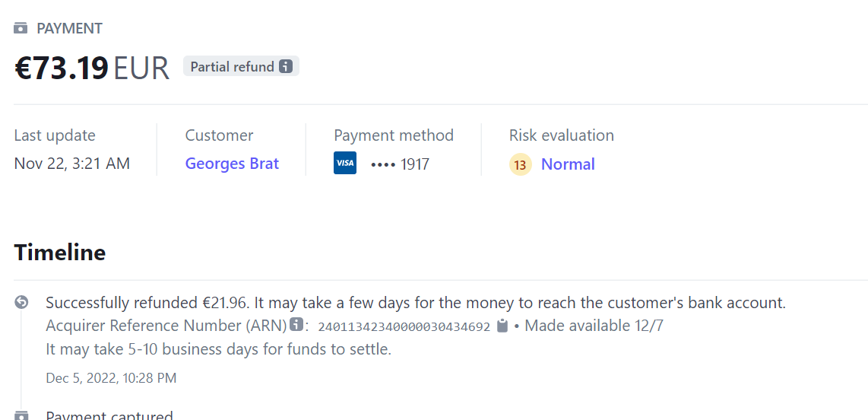
Task: Click the ARN number 2401134234000030434692
Action: point(404,327)
